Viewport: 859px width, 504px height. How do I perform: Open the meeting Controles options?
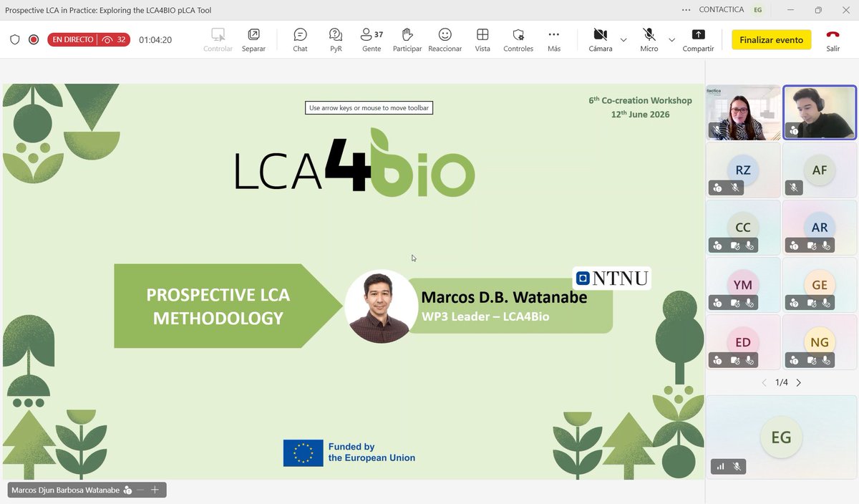tap(518, 40)
